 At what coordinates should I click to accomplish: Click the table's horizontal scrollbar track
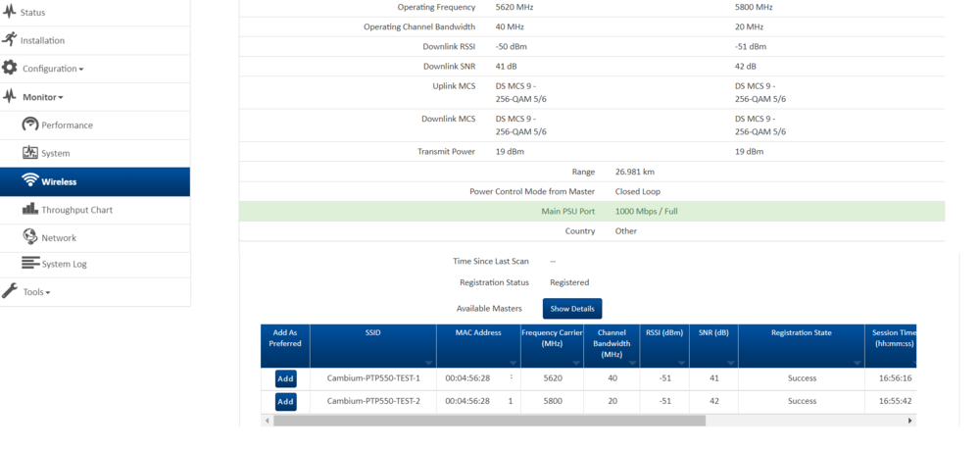pyautogui.click(x=804, y=421)
